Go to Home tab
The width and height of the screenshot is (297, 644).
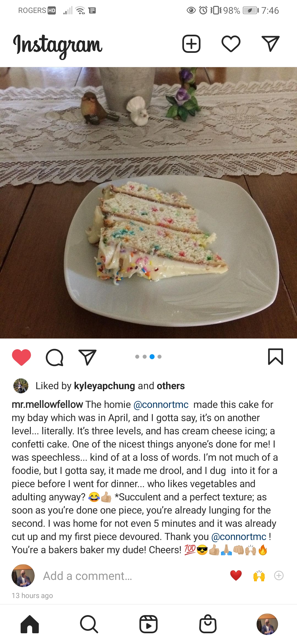click(30, 624)
